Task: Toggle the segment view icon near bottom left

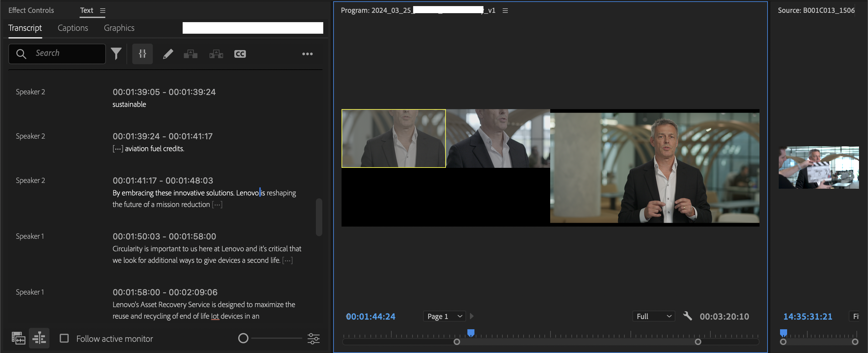Action: pyautogui.click(x=39, y=338)
